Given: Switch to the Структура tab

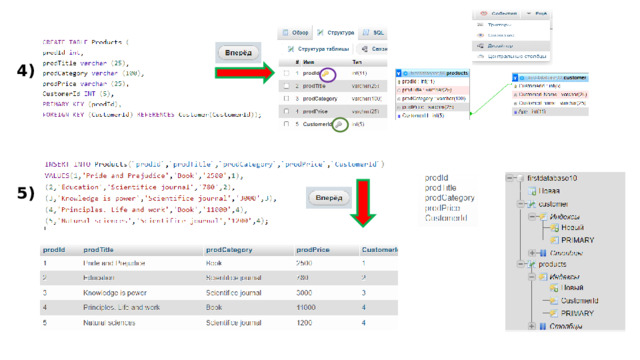Looking at the screenshot, I should (336, 33).
